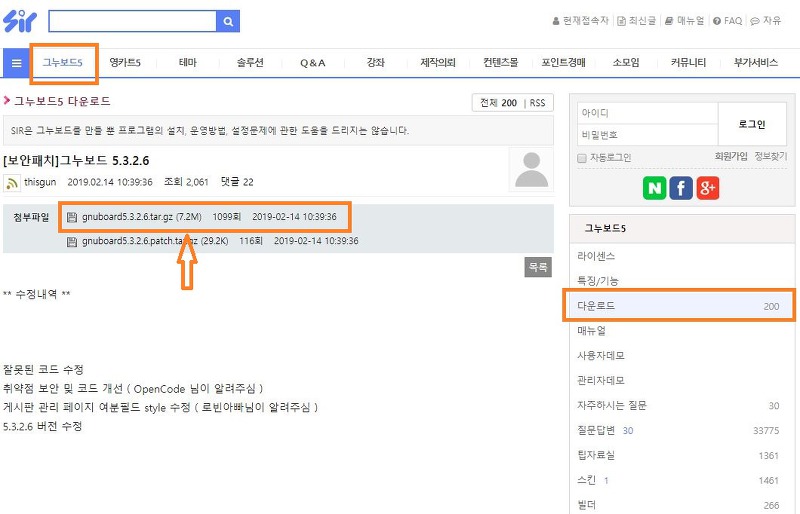Click the 회원가입 link
800x514 pixels.
pos(731,156)
